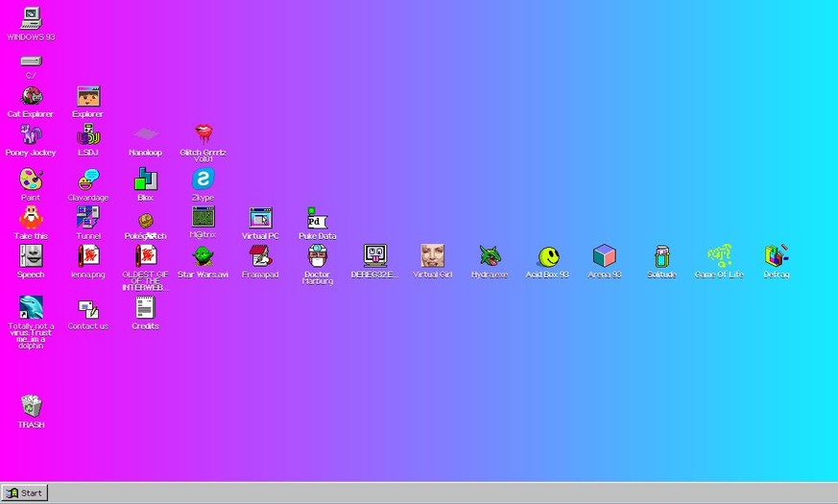Open the Acid Box 93 icon
838x504 pixels.
pos(547,256)
